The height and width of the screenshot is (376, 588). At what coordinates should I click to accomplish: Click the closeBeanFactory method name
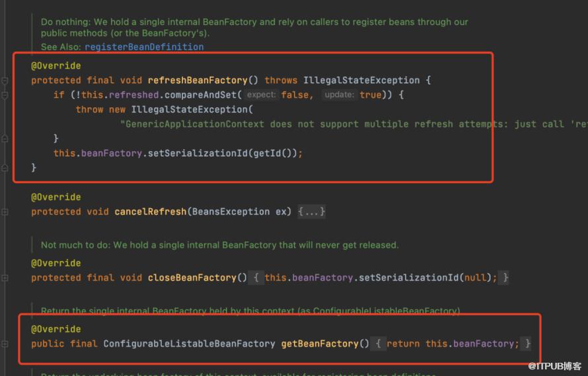[192, 278]
